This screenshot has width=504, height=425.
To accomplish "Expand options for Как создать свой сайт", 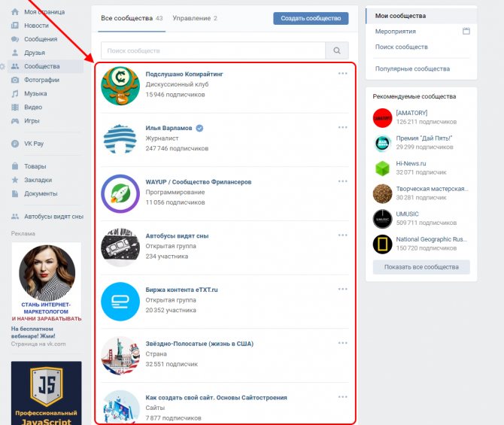I will point(342,396).
